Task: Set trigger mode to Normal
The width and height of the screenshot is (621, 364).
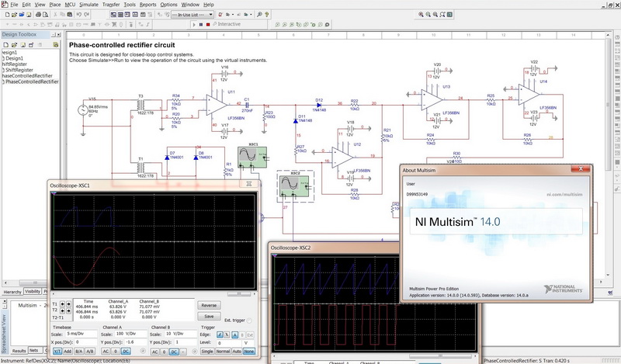Action: tap(223, 352)
